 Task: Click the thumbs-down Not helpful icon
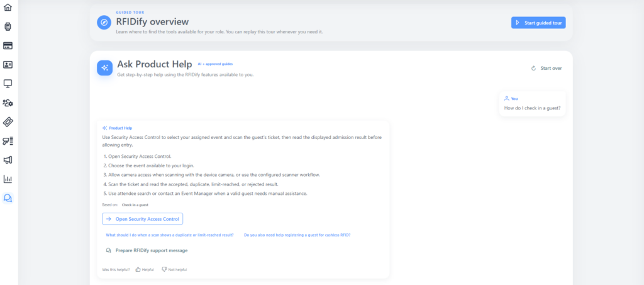tap(164, 269)
